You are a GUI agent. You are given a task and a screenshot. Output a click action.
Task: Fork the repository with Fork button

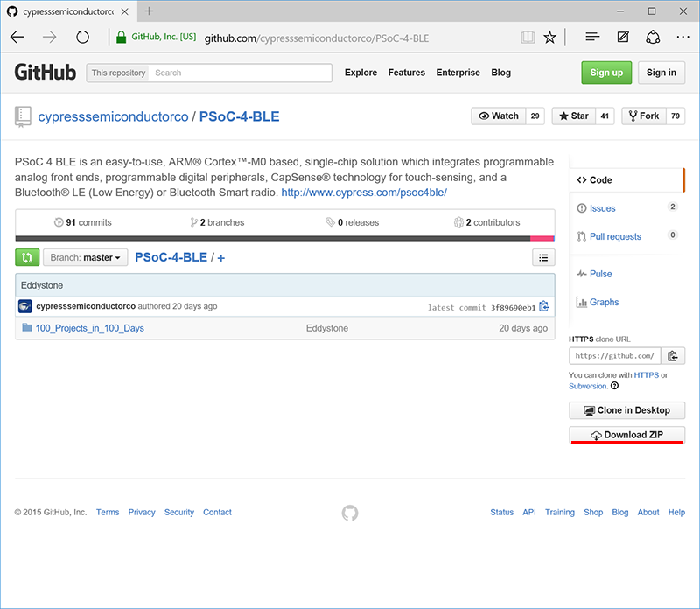(x=644, y=116)
